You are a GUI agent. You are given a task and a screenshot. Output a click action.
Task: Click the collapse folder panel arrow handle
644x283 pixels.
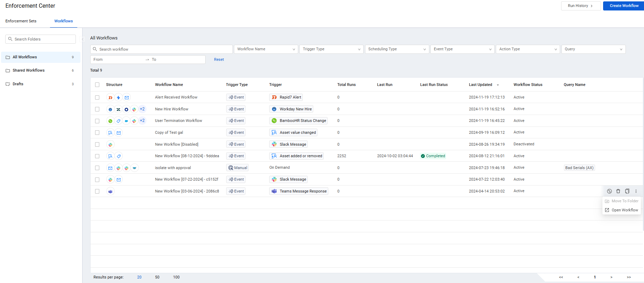click(x=83, y=39)
